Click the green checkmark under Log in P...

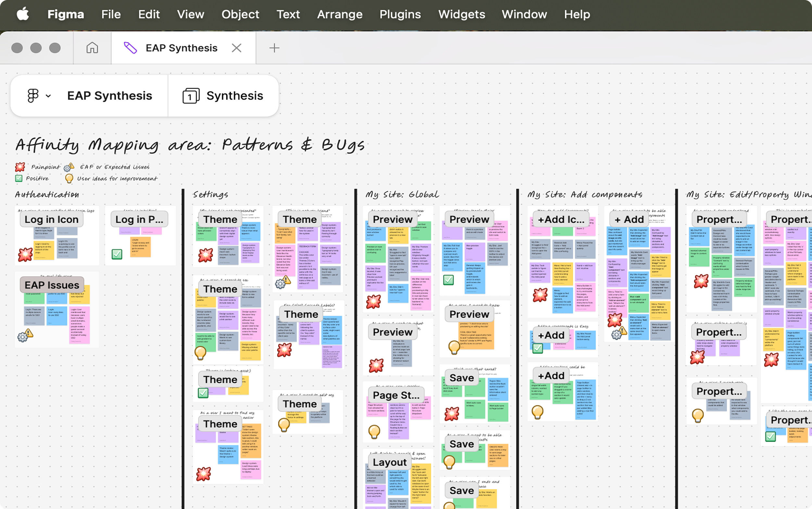117,254
